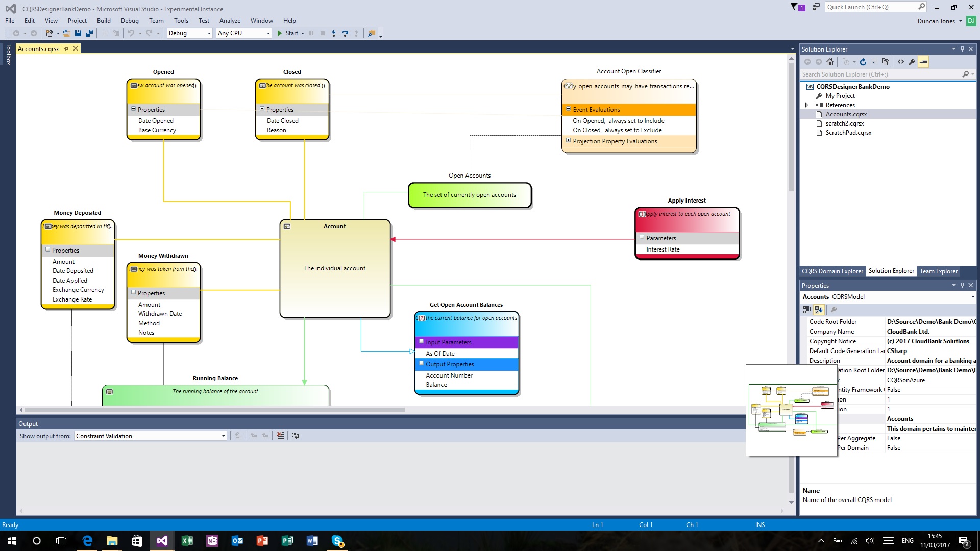Select ScratchPad.cqrsx in Solution Explorer

848,133
